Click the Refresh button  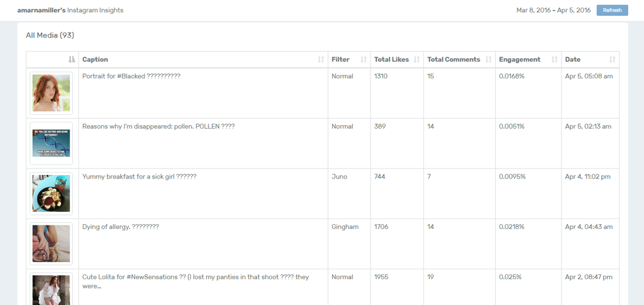tap(612, 11)
